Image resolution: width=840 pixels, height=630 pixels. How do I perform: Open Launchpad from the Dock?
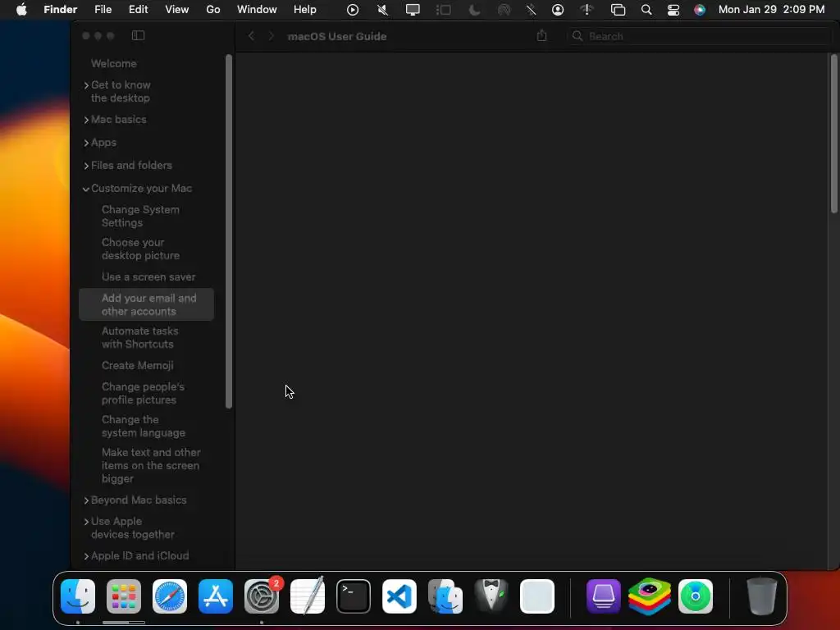(124, 596)
